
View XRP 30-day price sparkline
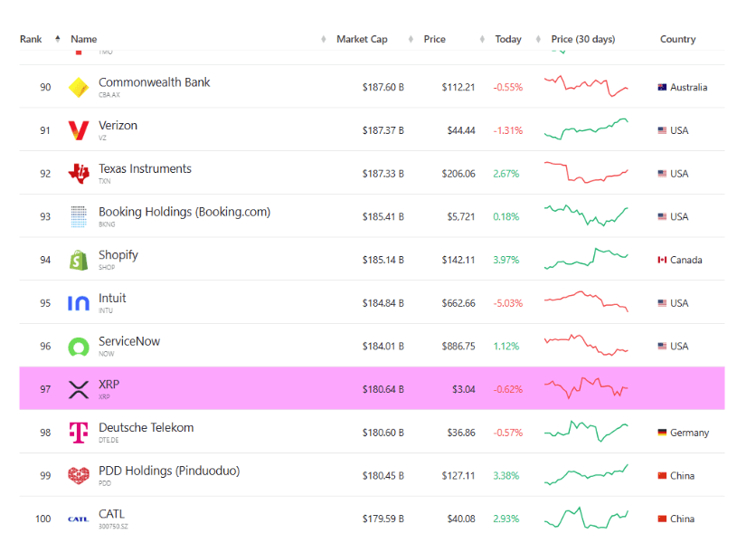point(586,388)
